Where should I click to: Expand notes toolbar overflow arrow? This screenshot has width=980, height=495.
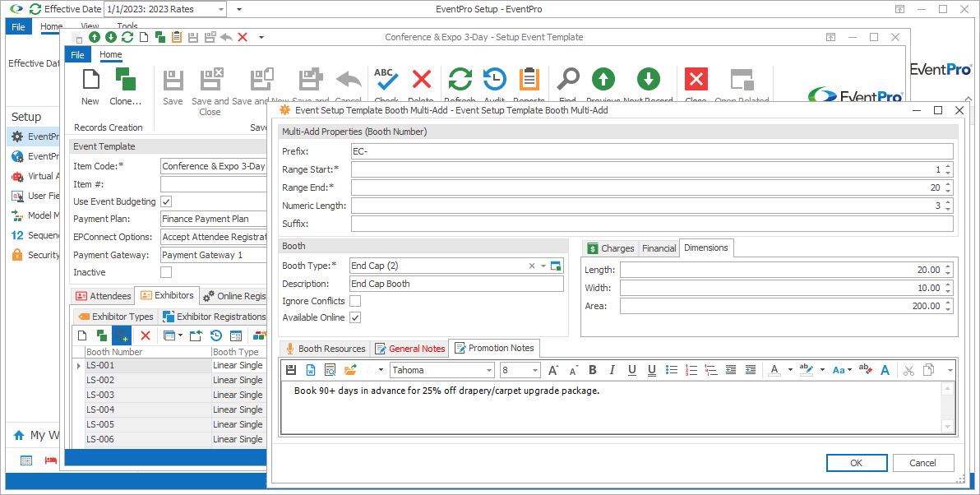coord(950,370)
